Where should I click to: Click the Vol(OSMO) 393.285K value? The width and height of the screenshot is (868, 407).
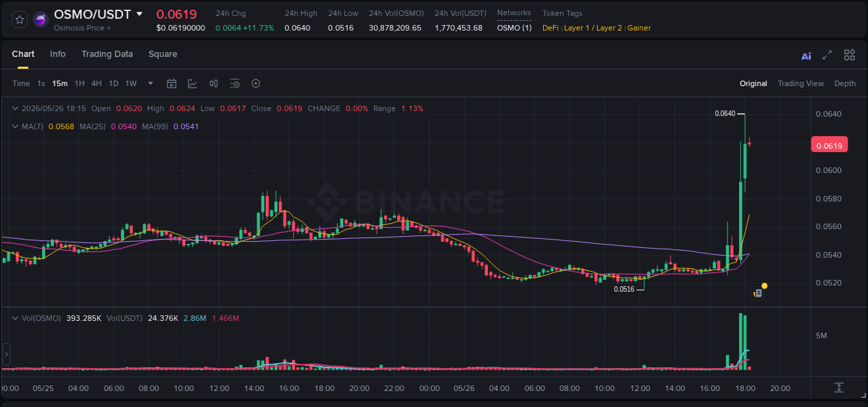pyautogui.click(x=83, y=318)
